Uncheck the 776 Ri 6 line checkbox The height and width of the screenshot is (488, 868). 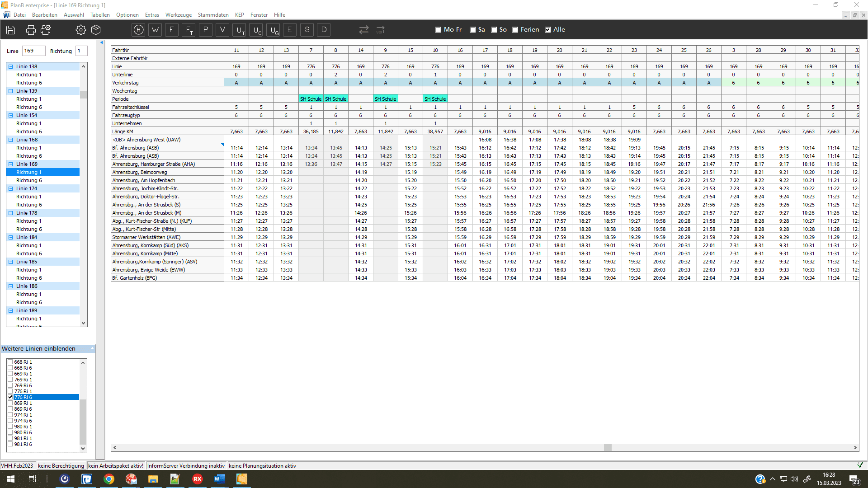coord(10,397)
